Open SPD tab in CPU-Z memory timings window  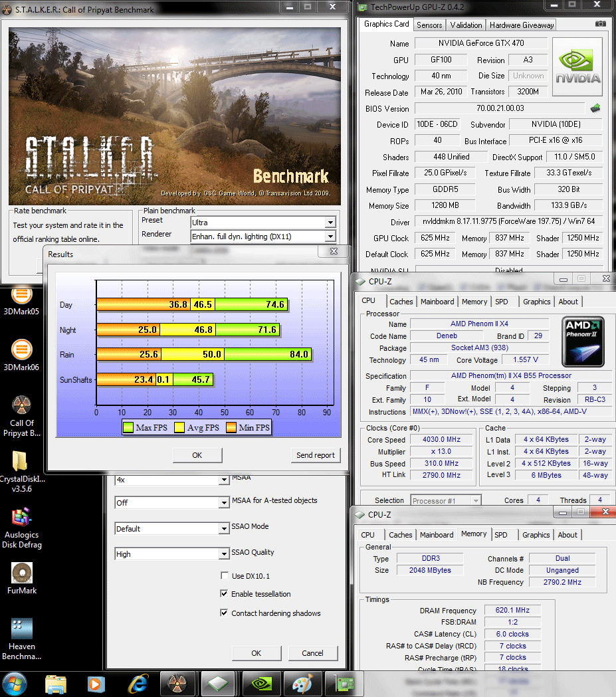pos(501,535)
